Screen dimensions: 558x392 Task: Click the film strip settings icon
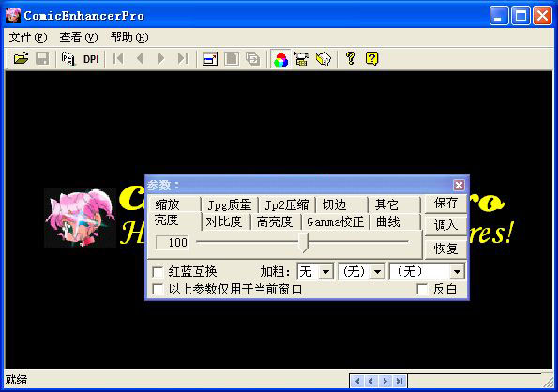point(302,59)
